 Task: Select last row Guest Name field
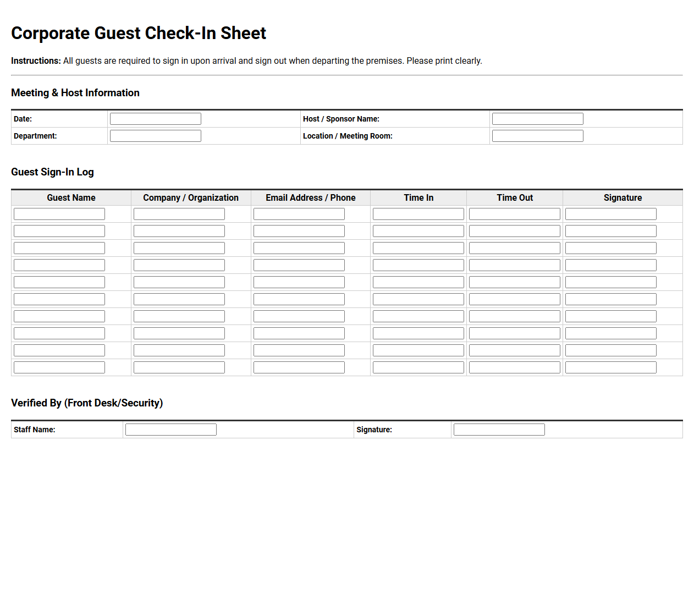coord(59,367)
